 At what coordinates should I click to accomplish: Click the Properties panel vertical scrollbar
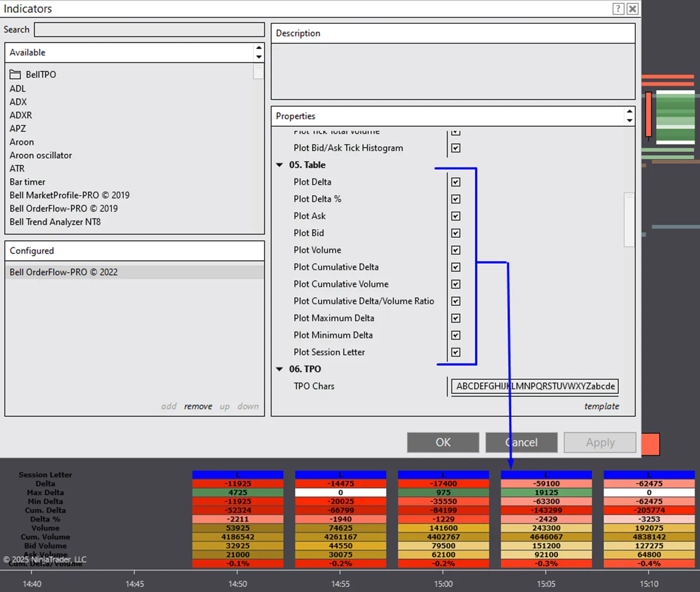pyautogui.click(x=629, y=220)
